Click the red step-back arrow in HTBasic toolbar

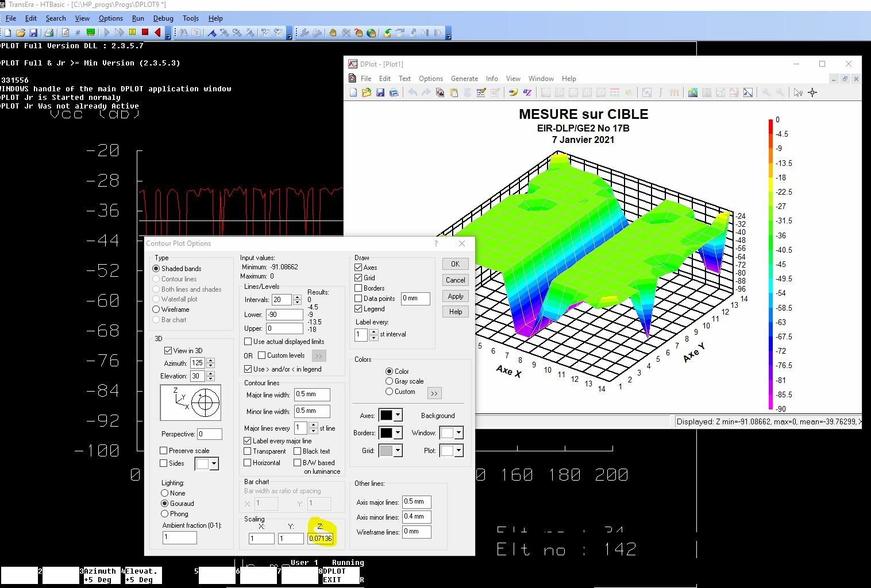[157, 33]
